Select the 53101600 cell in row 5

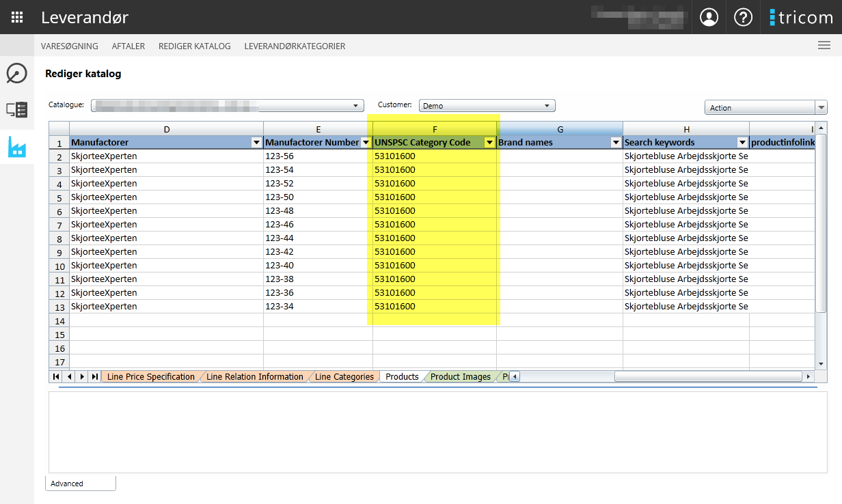(x=435, y=197)
